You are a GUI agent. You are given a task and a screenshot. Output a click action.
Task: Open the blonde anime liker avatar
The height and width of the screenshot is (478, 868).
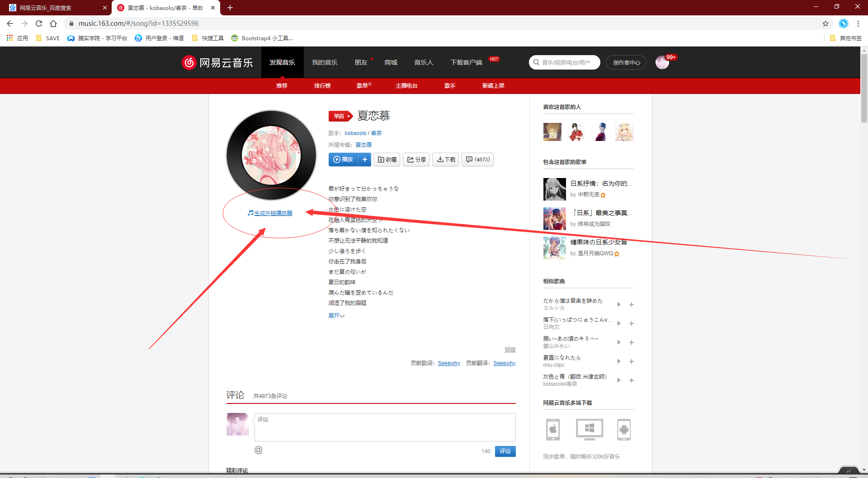[x=624, y=132]
